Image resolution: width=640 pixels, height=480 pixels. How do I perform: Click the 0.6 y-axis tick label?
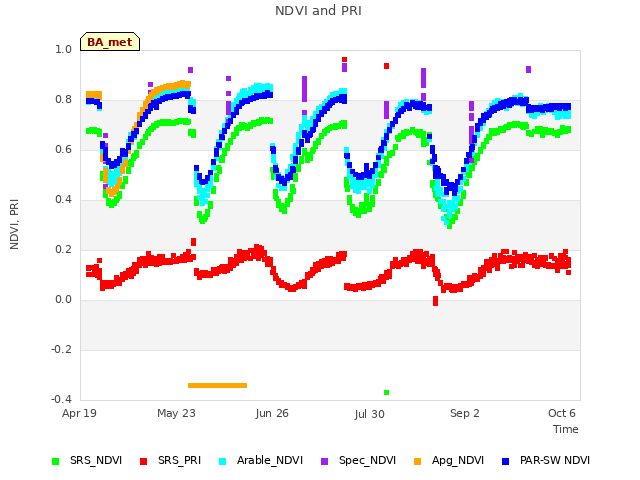click(63, 149)
